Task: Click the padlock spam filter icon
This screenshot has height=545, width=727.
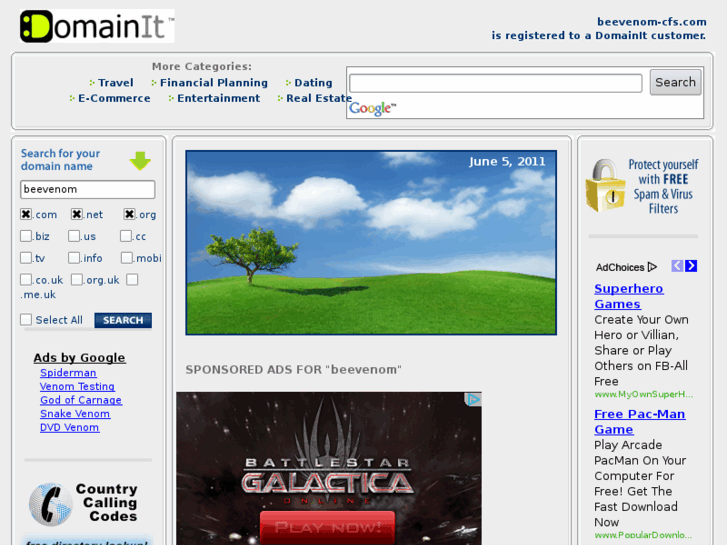Action: click(x=606, y=186)
